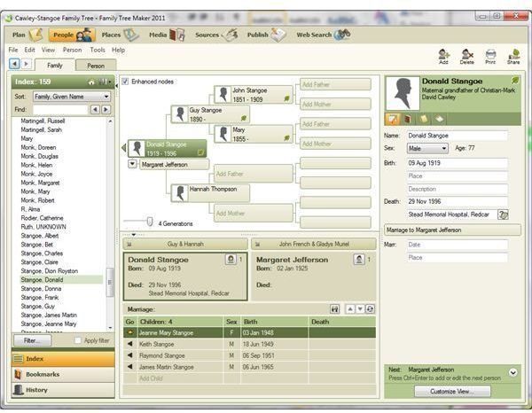Click the back navigation arrow

tap(14, 64)
